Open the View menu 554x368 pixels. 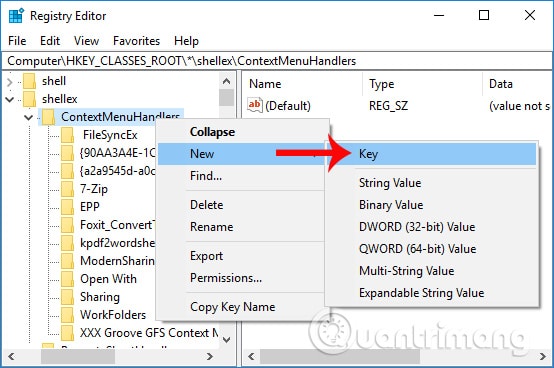pos(87,41)
